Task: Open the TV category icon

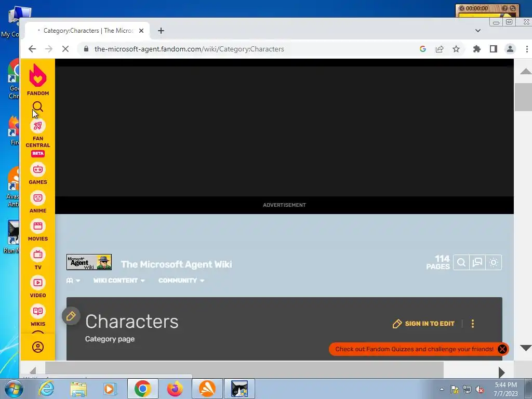Action: point(37,255)
